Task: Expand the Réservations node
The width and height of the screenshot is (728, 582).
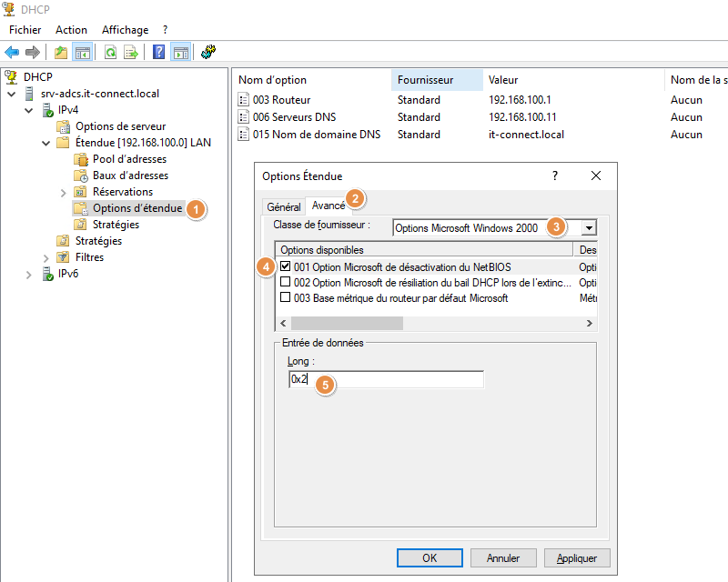Action: 63,193
